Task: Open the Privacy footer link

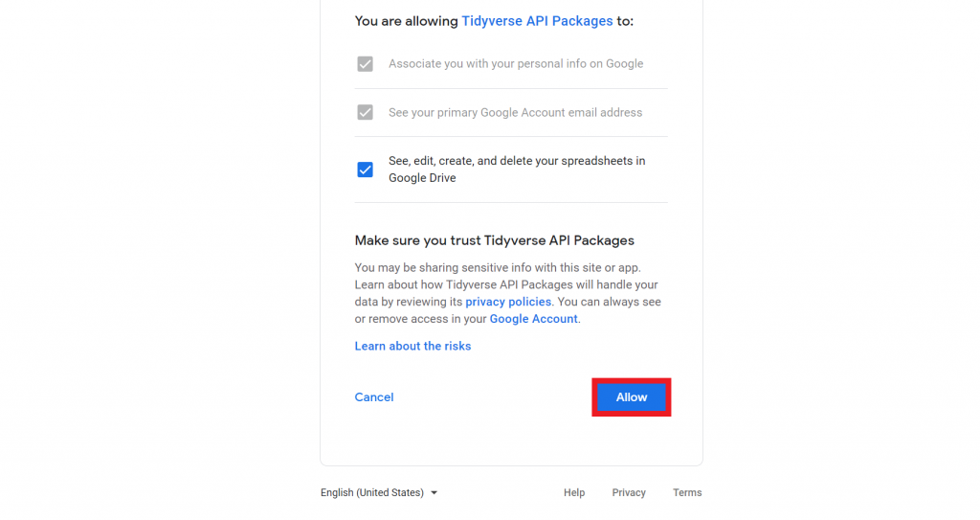Action: click(x=629, y=492)
